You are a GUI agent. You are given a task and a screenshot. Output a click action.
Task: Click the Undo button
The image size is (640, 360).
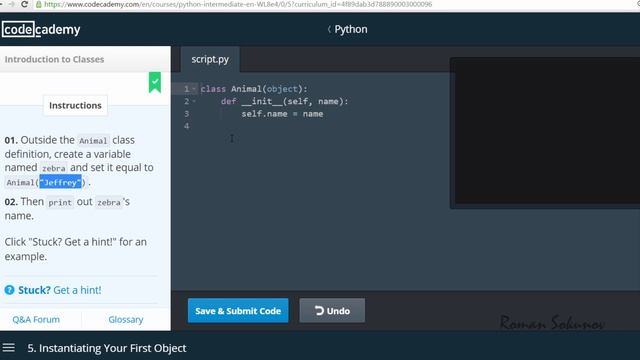click(x=332, y=311)
